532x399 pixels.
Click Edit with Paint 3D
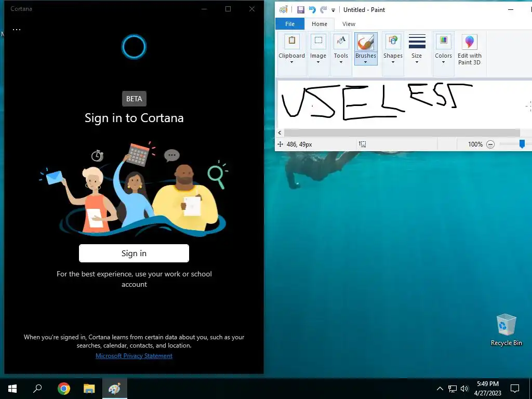[x=470, y=49]
